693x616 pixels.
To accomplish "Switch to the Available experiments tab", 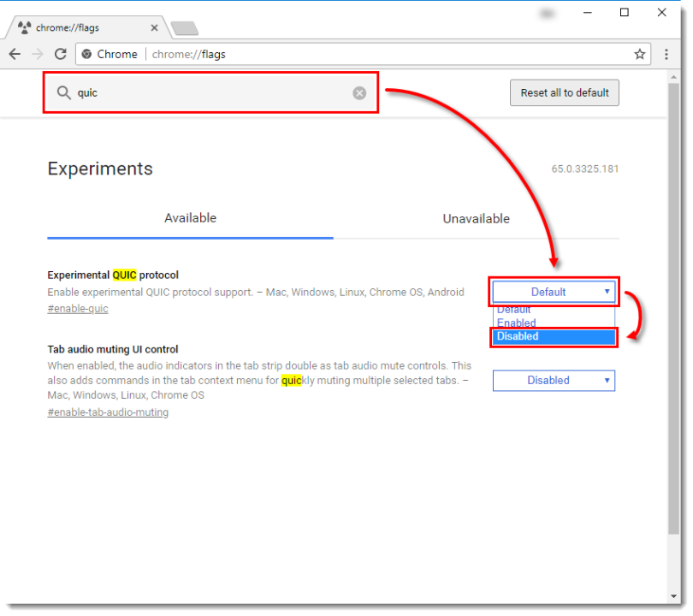I will (190, 218).
